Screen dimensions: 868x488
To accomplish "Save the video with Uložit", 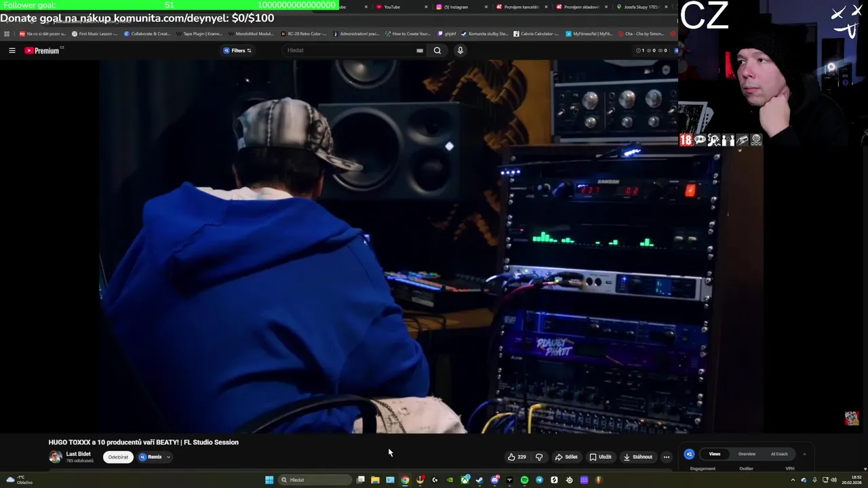I will 600,457.
